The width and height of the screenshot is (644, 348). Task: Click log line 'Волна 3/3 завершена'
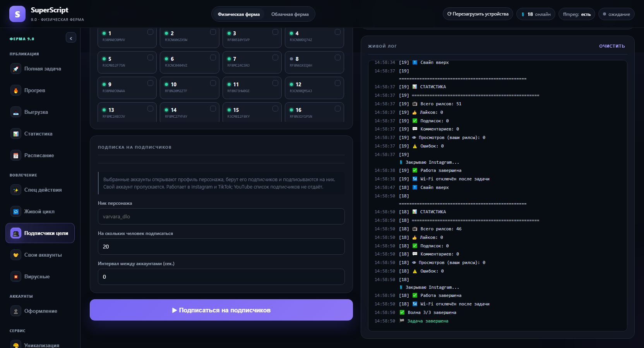(x=432, y=312)
